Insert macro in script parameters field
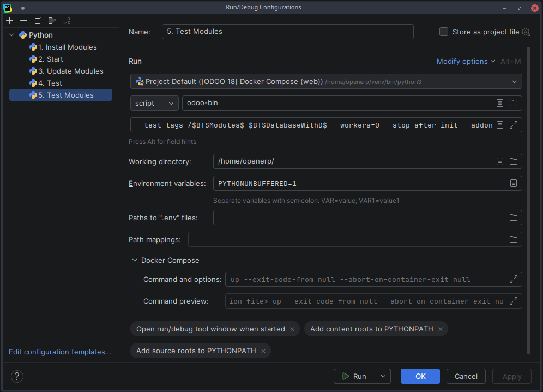Screen dimensions: 543x392 (500, 125)
